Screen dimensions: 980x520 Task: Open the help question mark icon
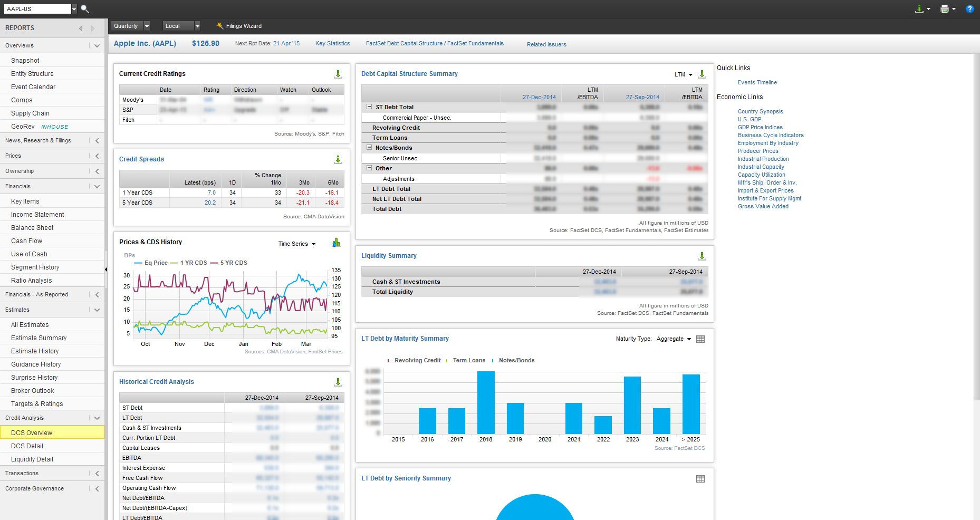click(x=969, y=9)
